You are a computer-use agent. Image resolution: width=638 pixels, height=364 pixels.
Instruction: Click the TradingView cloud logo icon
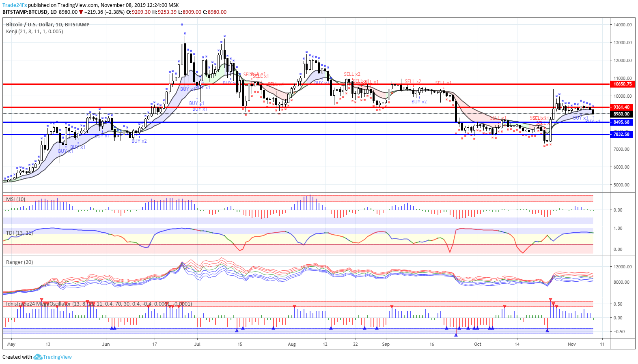pos(38,357)
